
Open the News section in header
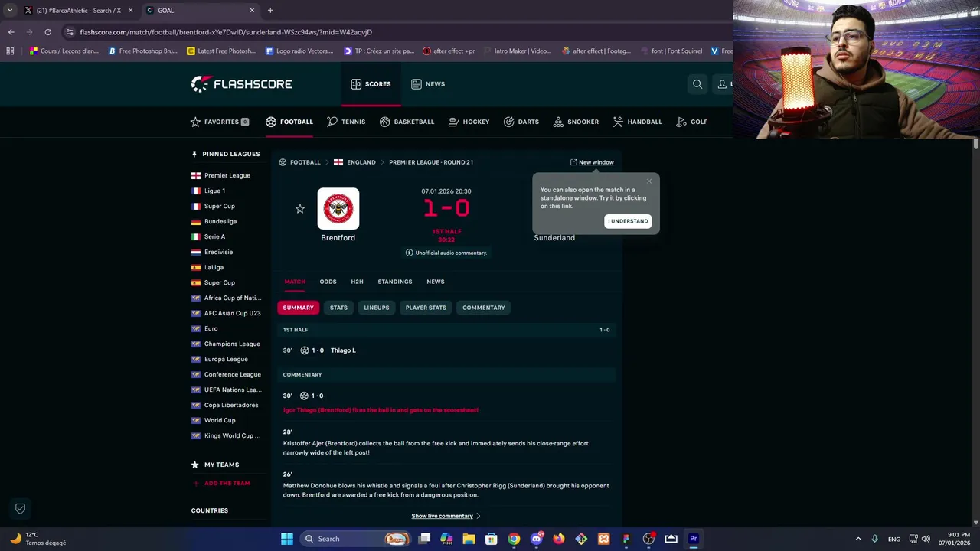(x=428, y=84)
